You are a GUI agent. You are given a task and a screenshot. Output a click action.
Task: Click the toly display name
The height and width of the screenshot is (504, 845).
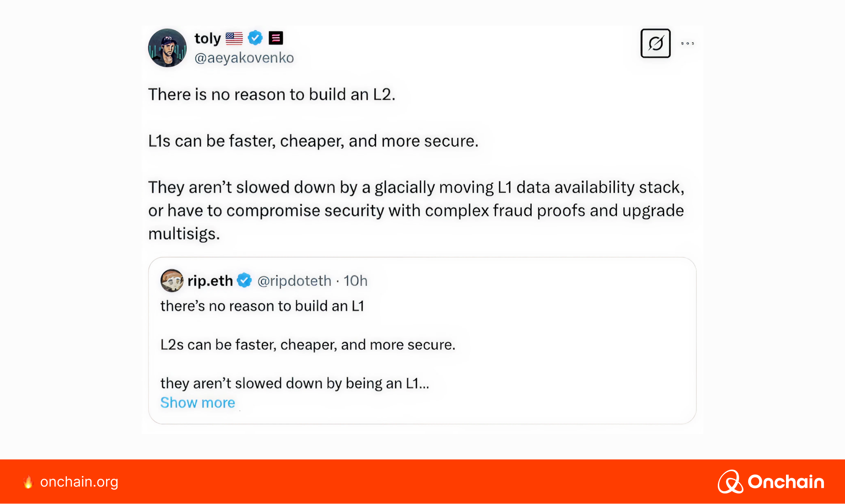click(207, 38)
